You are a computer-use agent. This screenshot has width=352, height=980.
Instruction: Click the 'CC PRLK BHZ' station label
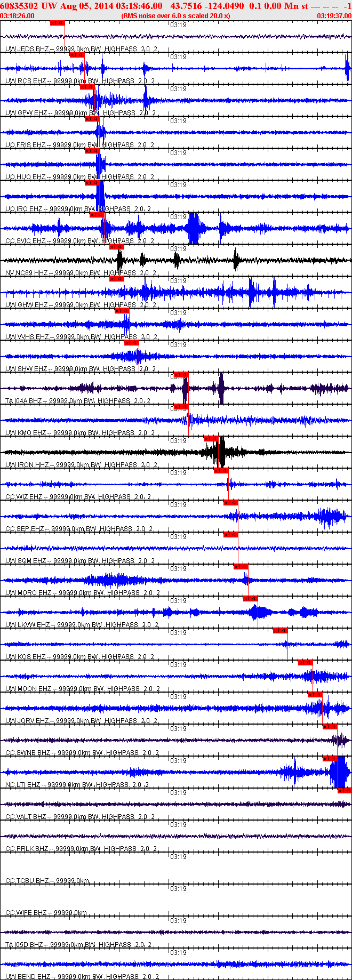(x=27, y=849)
